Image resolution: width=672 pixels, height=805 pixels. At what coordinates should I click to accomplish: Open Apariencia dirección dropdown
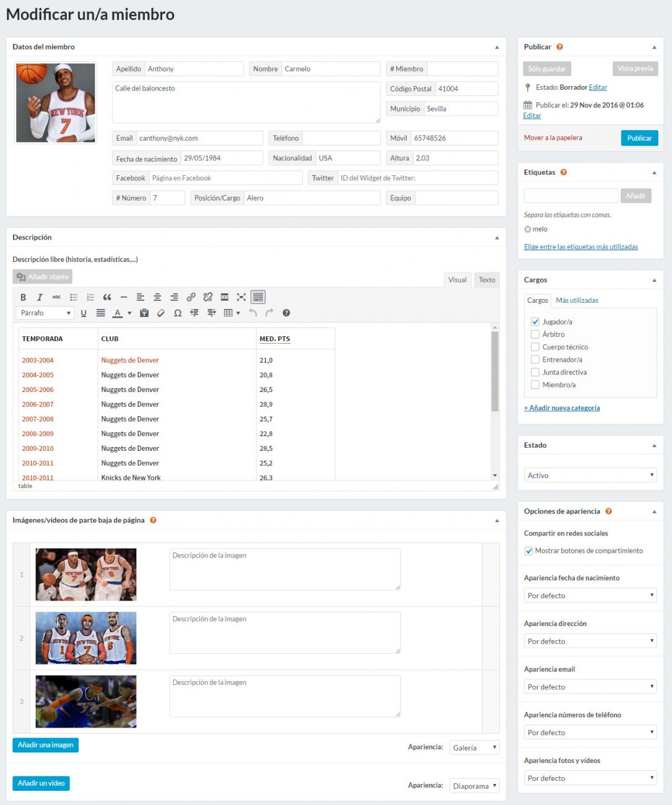pos(590,641)
